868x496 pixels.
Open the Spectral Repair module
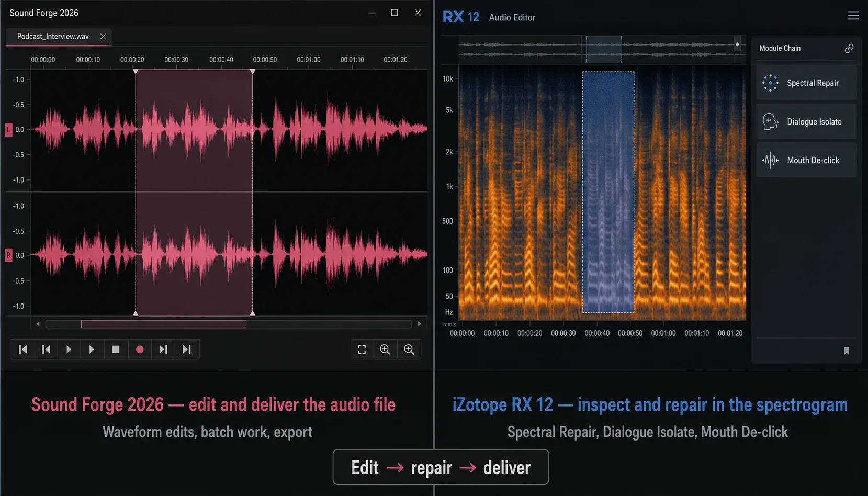(806, 83)
